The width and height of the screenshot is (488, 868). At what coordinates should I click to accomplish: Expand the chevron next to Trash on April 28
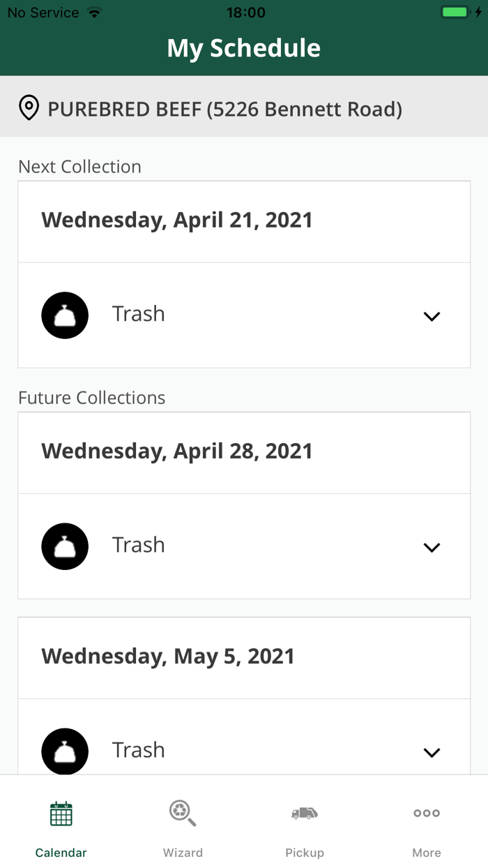click(432, 547)
